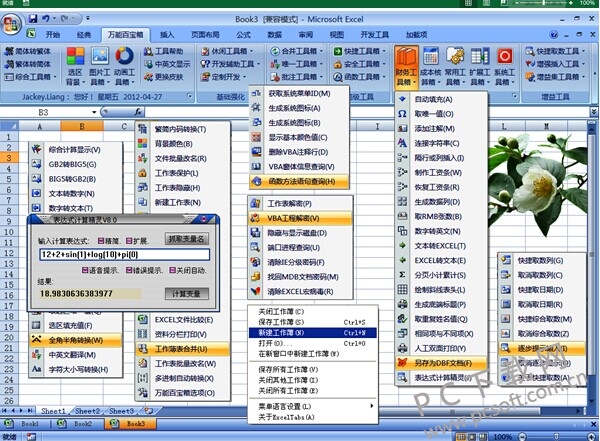Click the Office button
Image resolution: width=600 pixels, height=441 pixels.
point(11,24)
